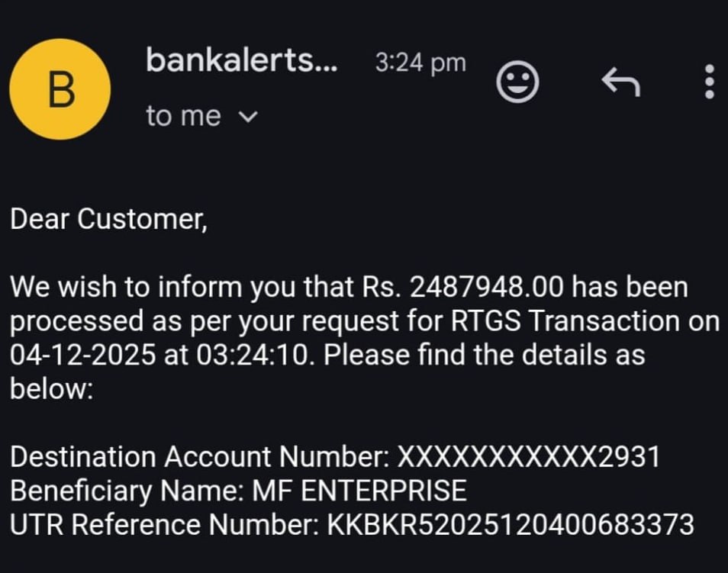Tap the 3:24 pm email timestamp
This screenshot has height=573, width=728.
[420, 63]
